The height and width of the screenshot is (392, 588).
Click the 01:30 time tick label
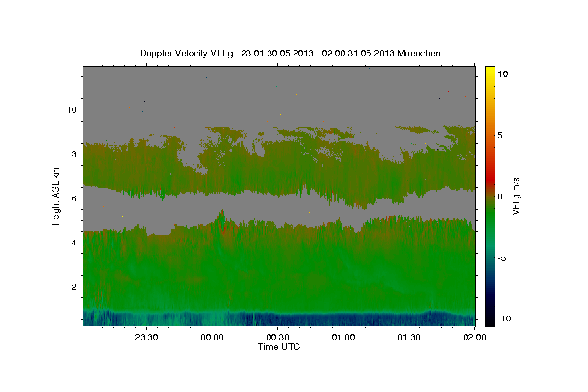409,337
